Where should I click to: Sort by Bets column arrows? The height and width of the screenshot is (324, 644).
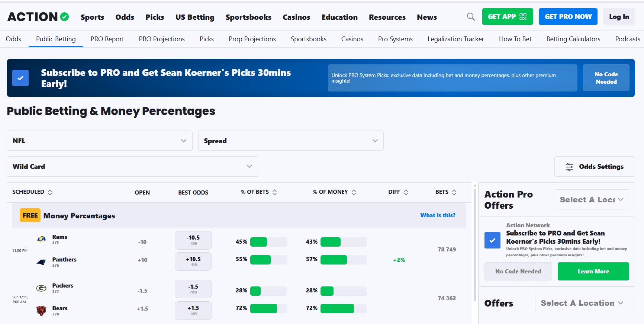tap(454, 192)
